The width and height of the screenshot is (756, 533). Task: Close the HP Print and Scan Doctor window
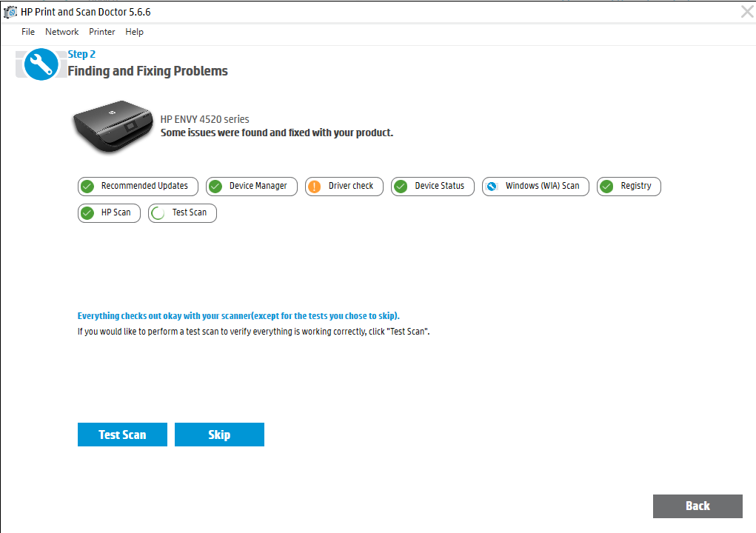coord(747,11)
